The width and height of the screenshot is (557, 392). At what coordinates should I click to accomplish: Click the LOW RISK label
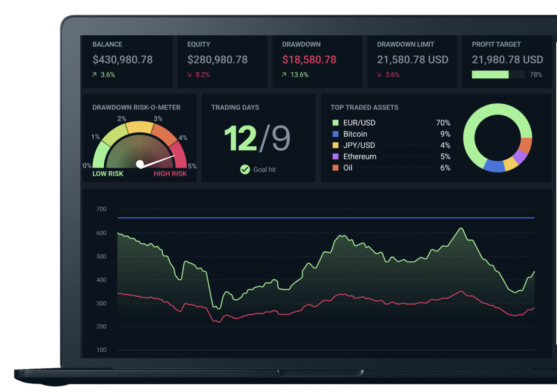coord(108,173)
